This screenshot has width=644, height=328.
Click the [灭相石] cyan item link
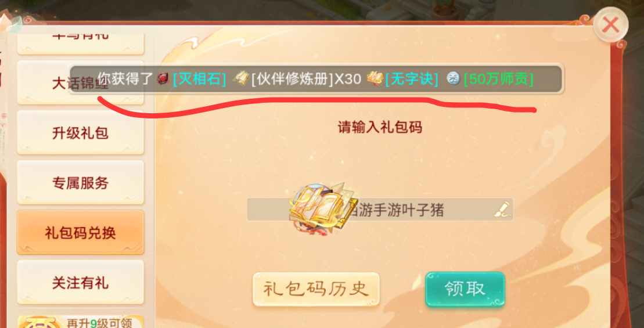coord(200,79)
